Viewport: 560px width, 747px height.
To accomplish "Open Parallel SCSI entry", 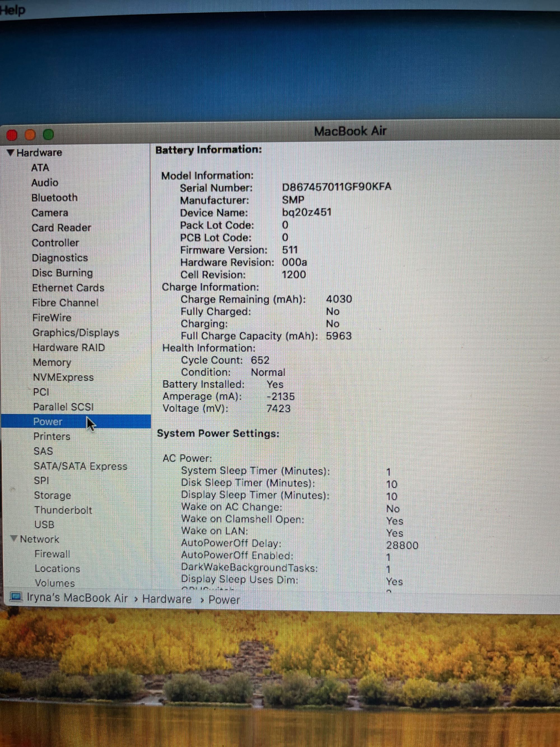I will pyautogui.click(x=63, y=407).
